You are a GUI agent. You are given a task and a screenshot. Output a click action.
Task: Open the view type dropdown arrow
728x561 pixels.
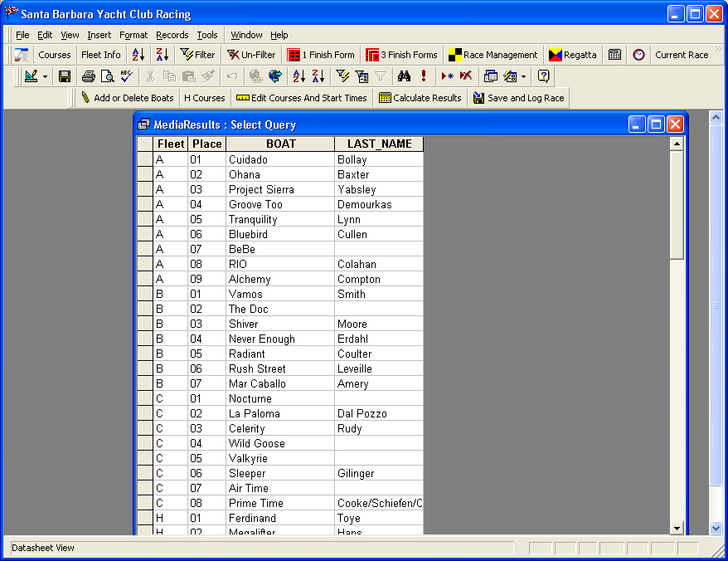[45, 76]
